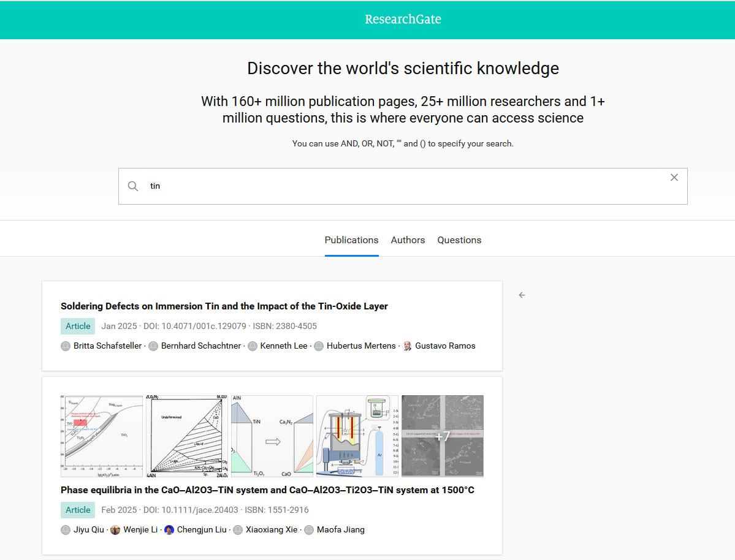Click Chengjun Liu's profile photo

point(169,529)
